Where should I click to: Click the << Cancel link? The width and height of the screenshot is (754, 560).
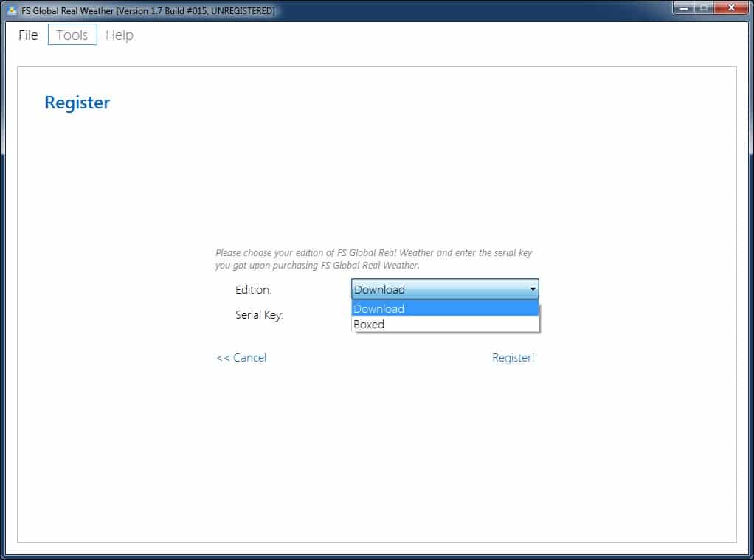click(x=241, y=358)
